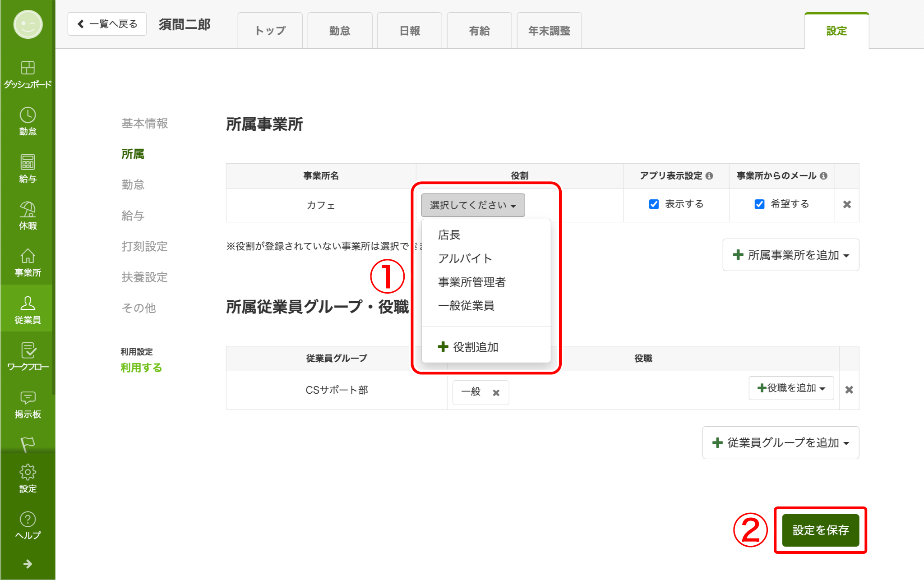Image resolution: width=924 pixels, height=580 pixels.
Task: Toggle the 表示する checkbox
Action: [654, 204]
